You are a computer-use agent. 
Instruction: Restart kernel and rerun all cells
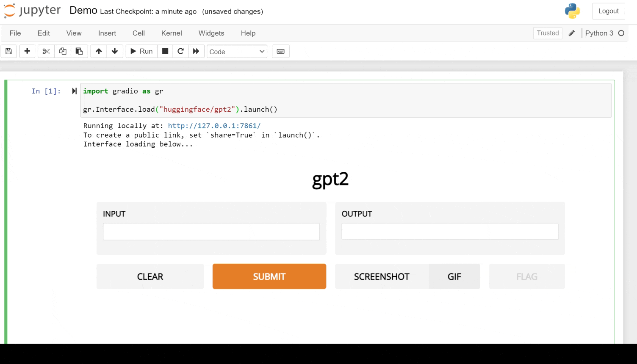pos(196,51)
